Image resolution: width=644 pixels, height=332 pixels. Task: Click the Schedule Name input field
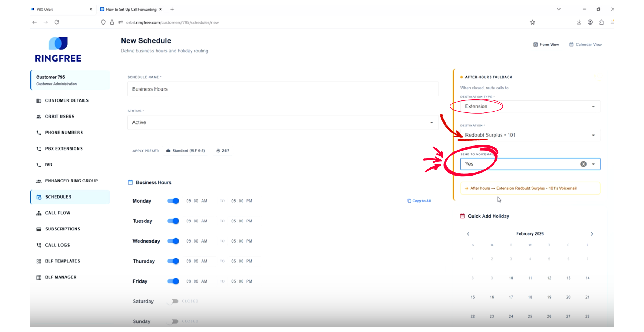[x=283, y=89]
